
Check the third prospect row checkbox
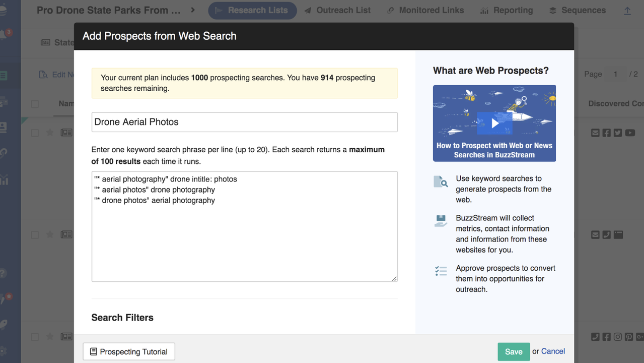point(35,337)
